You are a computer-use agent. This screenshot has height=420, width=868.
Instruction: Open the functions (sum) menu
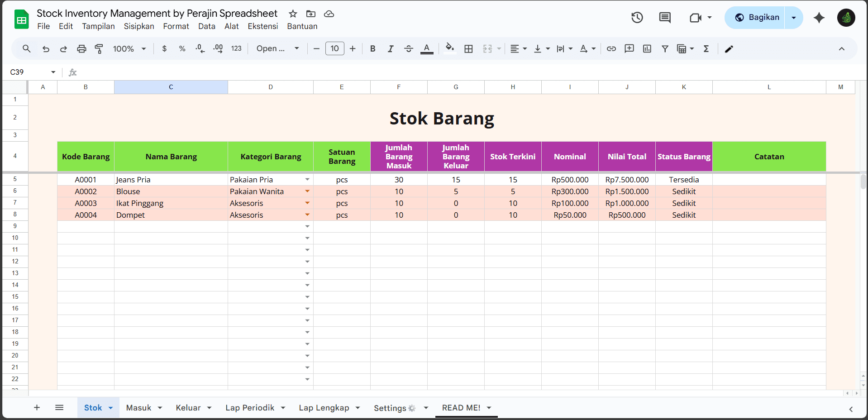click(706, 48)
